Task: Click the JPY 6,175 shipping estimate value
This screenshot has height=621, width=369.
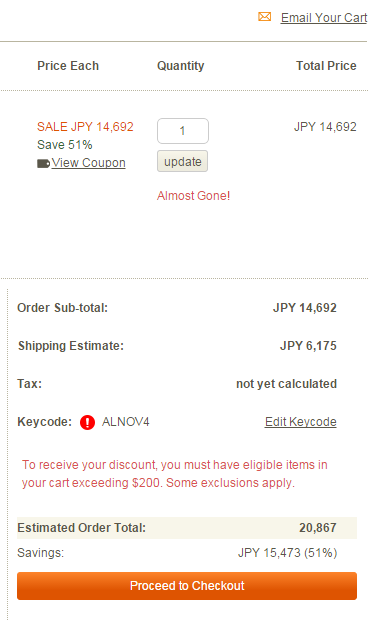Action: [x=308, y=346]
